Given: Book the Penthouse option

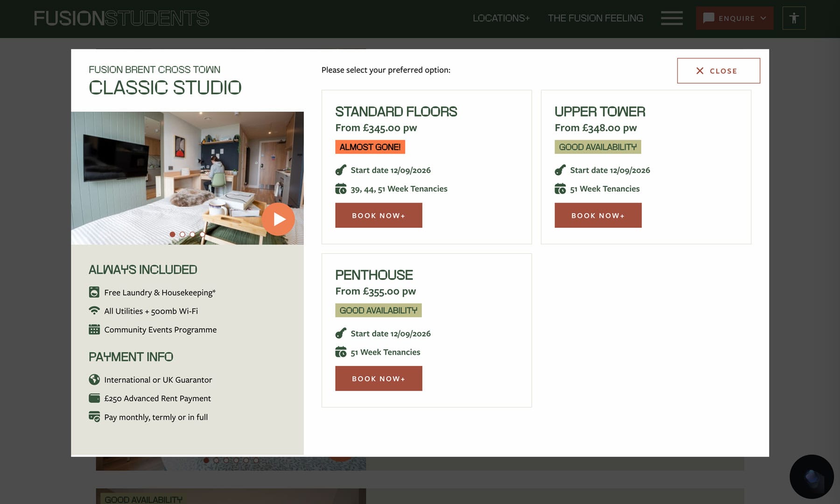Looking at the screenshot, I should (x=378, y=378).
